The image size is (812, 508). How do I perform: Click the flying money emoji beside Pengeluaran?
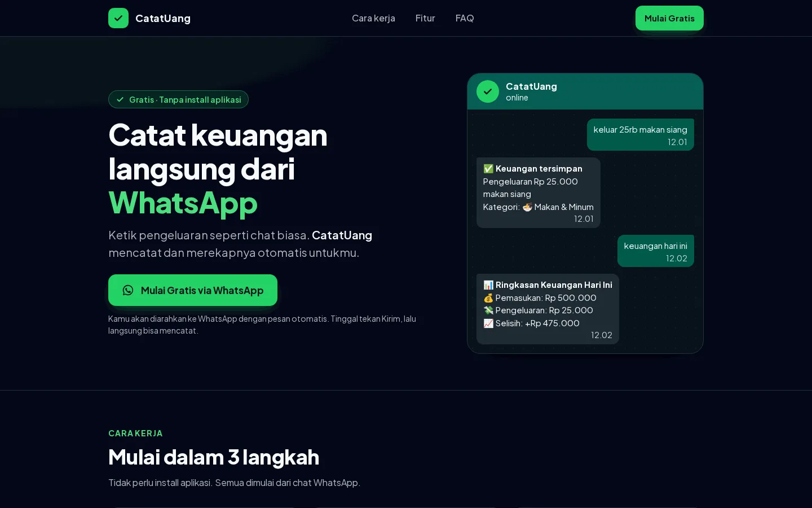(488, 310)
